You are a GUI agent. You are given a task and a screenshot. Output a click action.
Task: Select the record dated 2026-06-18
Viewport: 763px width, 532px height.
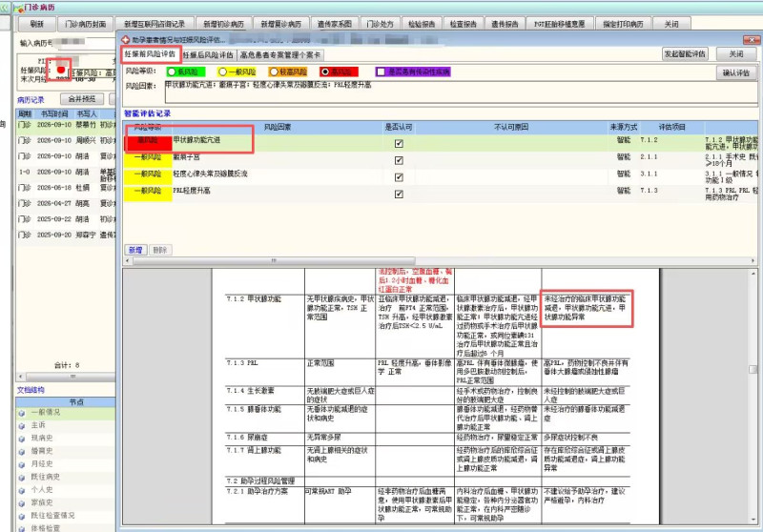[67, 188]
